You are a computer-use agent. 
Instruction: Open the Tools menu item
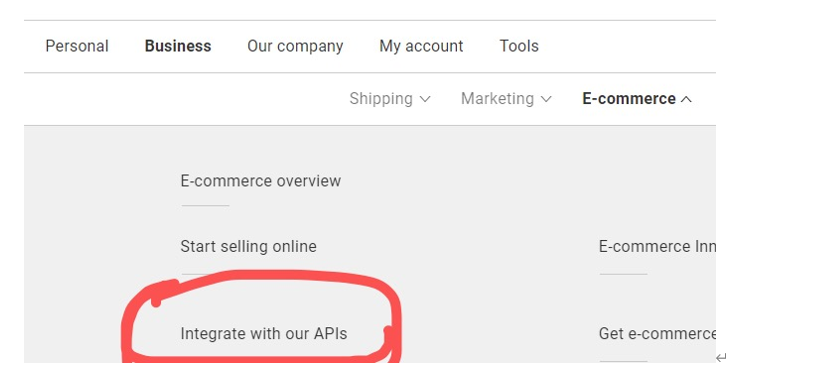(519, 46)
